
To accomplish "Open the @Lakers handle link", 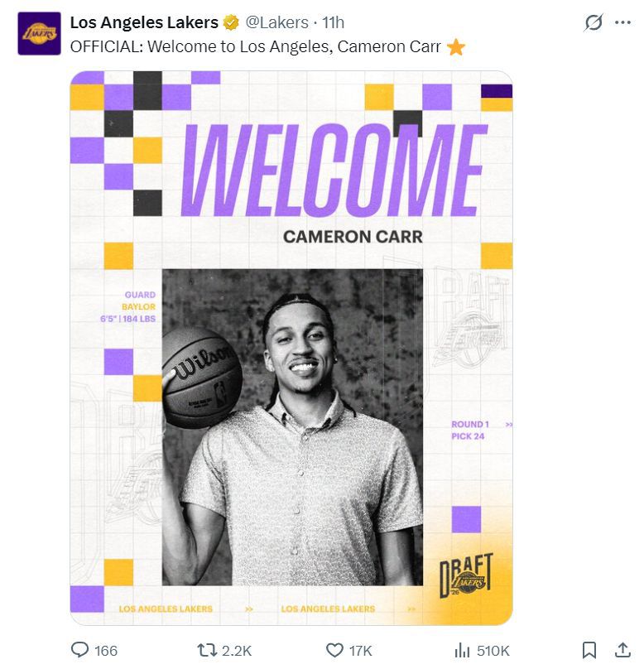I will click(x=276, y=22).
